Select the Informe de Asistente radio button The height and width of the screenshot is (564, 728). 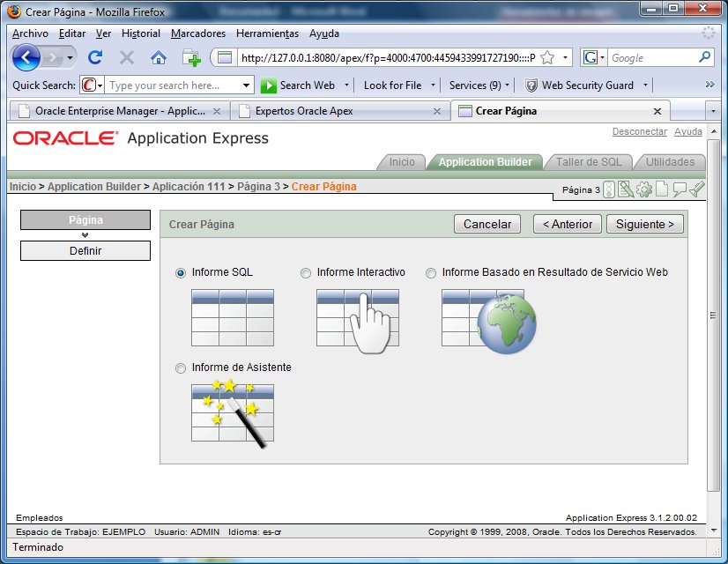180,368
